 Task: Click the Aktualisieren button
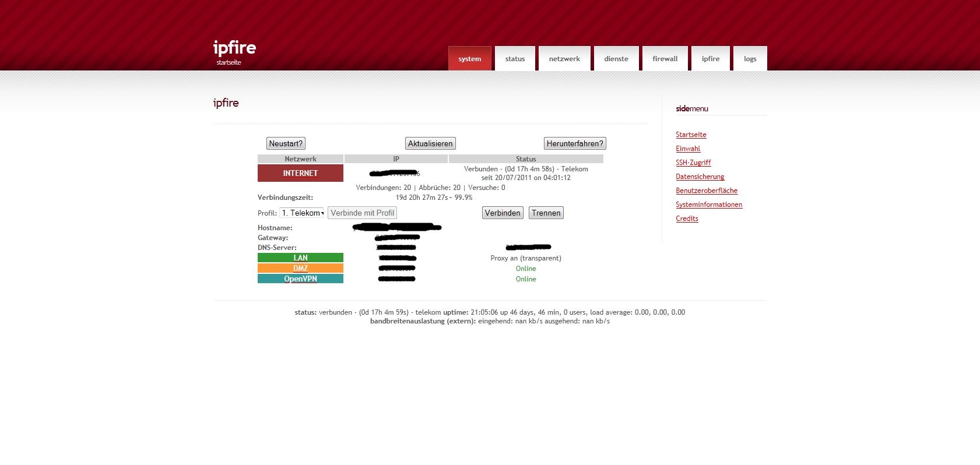pyautogui.click(x=430, y=144)
